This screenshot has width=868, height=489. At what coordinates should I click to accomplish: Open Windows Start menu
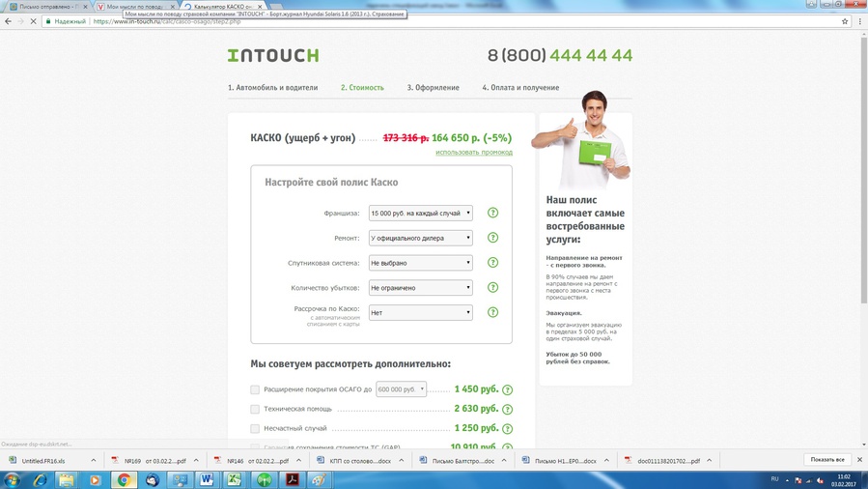[13, 479]
